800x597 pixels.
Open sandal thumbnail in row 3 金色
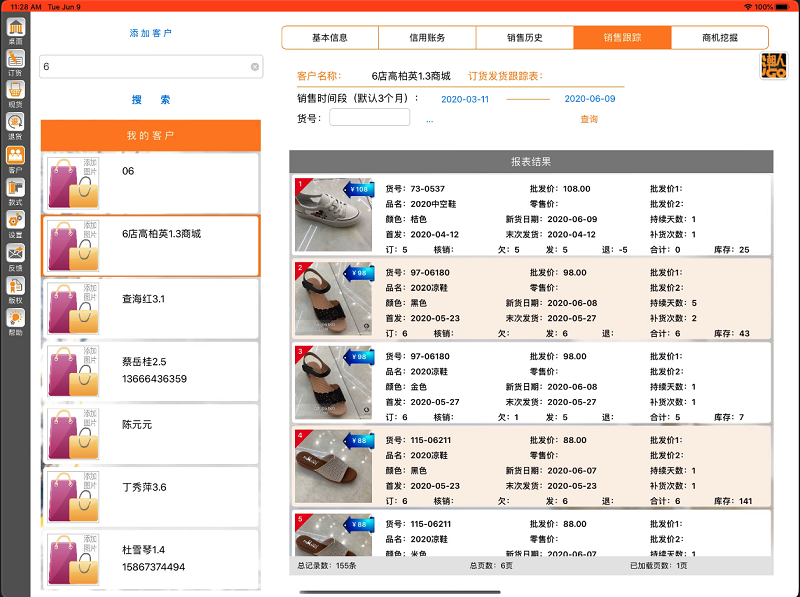tap(334, 382)
